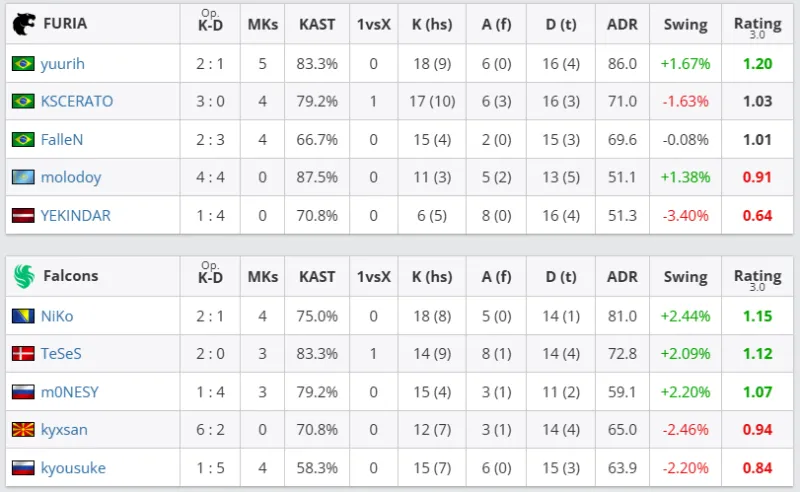The width and height of the screenshot is (800, 492).
Task: Sort Falcons table by Swing column header
Action: point(685,276)
